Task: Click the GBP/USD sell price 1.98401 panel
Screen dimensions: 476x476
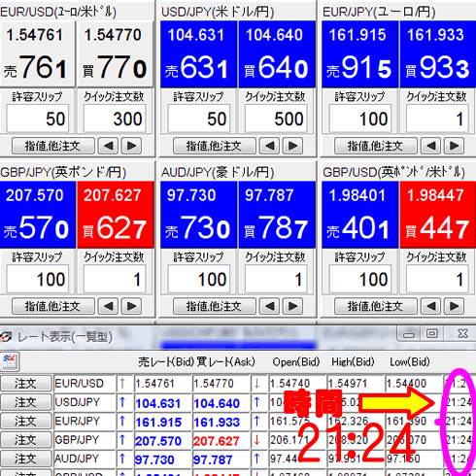Action: (359, 215)
